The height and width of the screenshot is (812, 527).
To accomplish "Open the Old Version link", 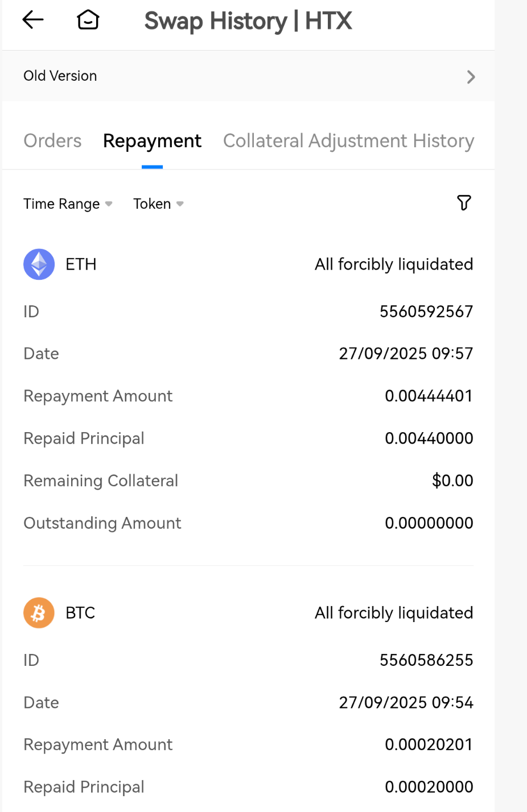I will 60,76.
